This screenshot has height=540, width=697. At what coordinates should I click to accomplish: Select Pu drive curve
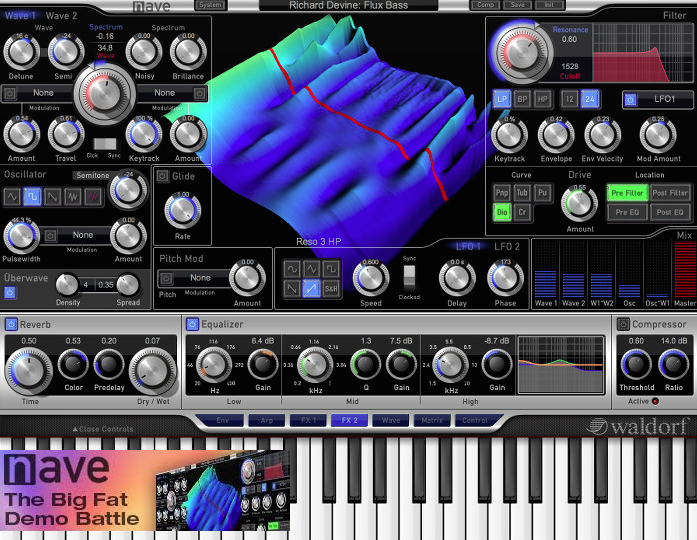542,193
